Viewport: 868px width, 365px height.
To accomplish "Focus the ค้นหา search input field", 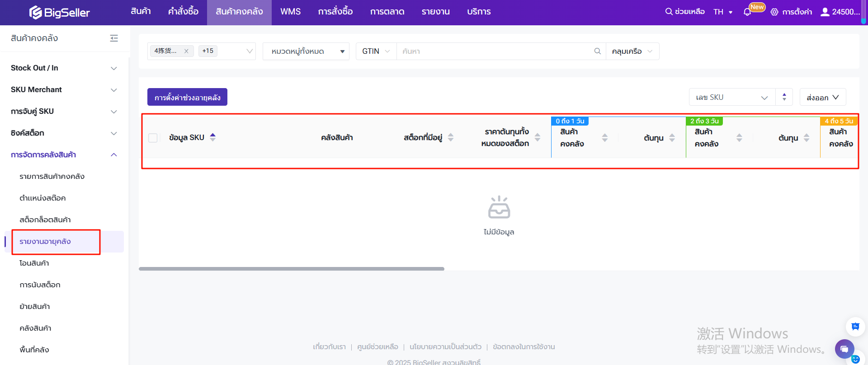I will coord(495,51).
